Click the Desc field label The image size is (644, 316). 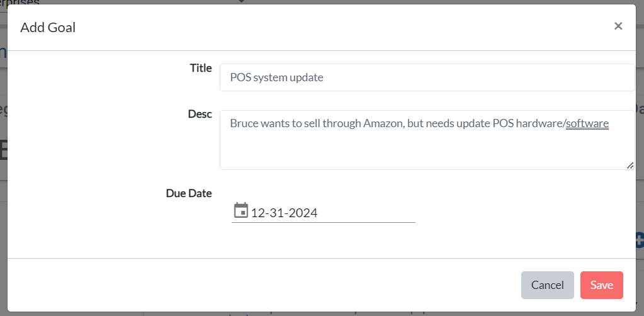(200, 114)
